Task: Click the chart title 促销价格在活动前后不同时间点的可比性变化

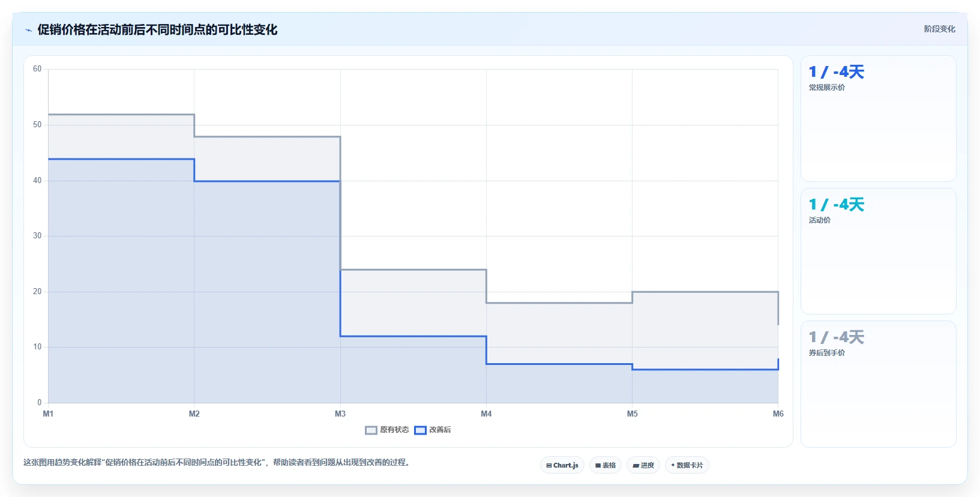Action: click(157, 29)
